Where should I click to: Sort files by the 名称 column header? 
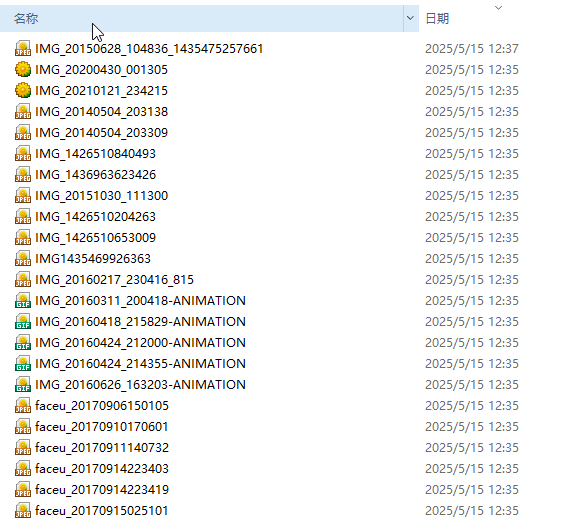[x=201, y=18]
